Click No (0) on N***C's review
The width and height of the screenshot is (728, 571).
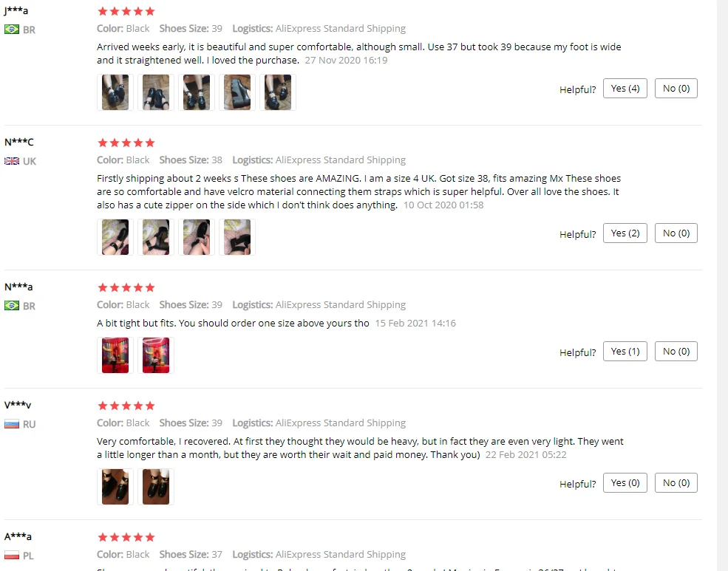[x=676, y=233]
